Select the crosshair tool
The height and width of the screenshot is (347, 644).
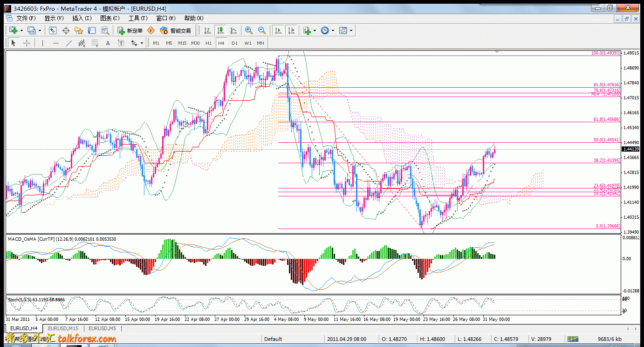(27, 43)
